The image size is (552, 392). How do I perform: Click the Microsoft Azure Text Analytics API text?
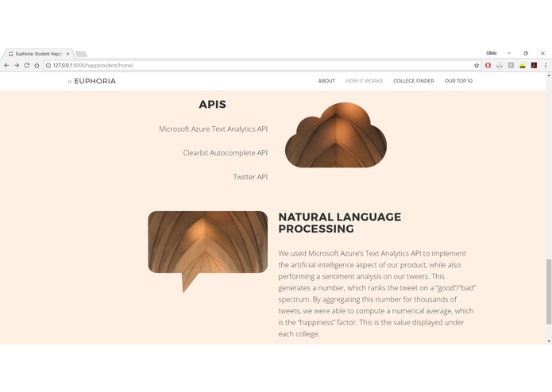pos(213,129)
